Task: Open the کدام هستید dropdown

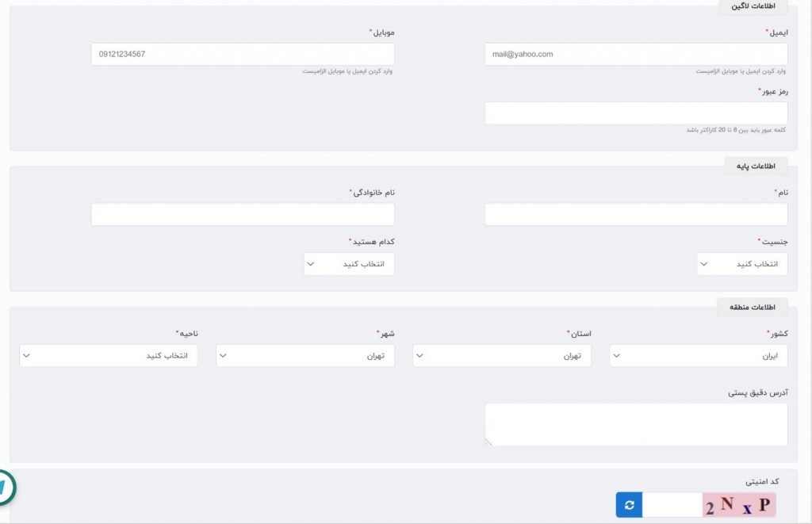Action: [349, 264]
